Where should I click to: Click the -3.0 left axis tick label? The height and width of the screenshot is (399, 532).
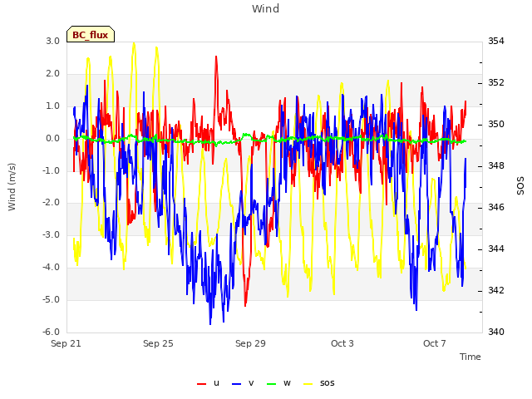52,234
